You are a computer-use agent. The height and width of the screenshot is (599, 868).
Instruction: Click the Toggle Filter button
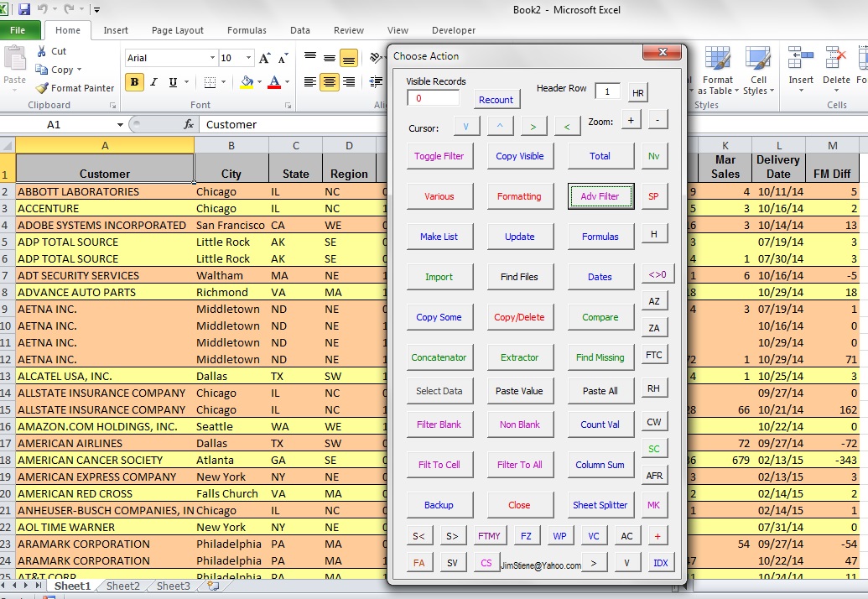(439, 156)
